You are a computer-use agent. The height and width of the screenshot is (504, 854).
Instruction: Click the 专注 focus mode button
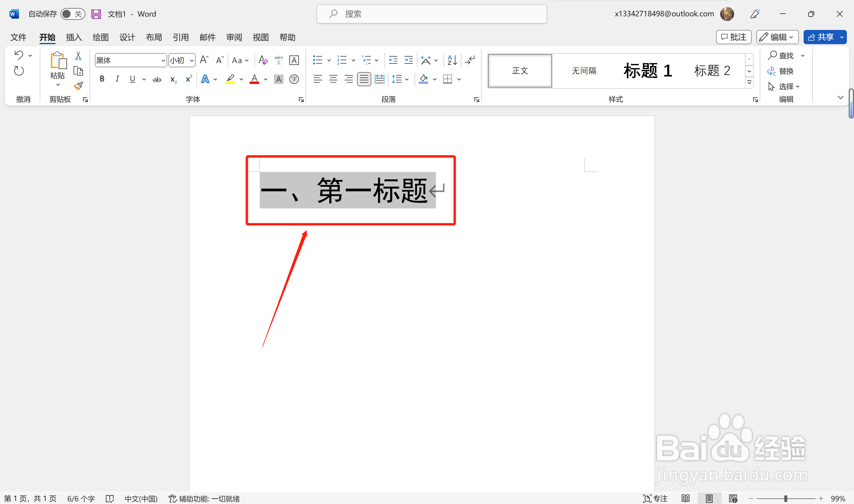655,499
